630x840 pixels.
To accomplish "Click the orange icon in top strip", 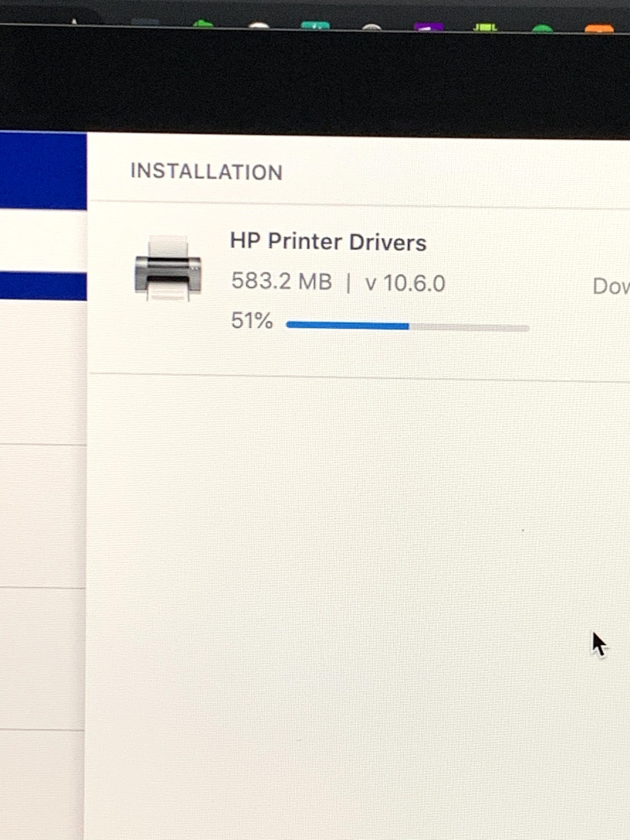I will click(x=599, y=29).
